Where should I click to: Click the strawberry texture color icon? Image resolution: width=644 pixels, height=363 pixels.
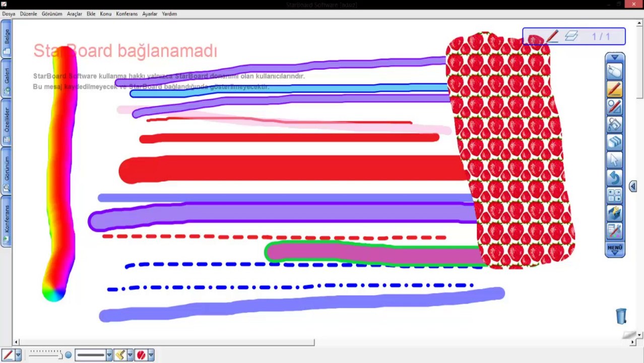point(141,355)
